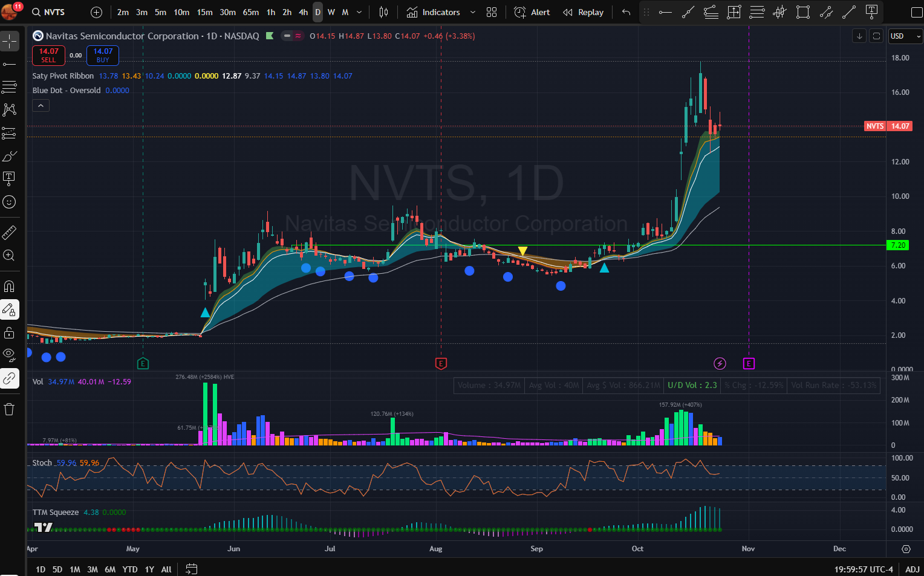This screenshot has height=576, width=924.
Task: Toggle lock all drawings
Action: click(x=9, y=332)
